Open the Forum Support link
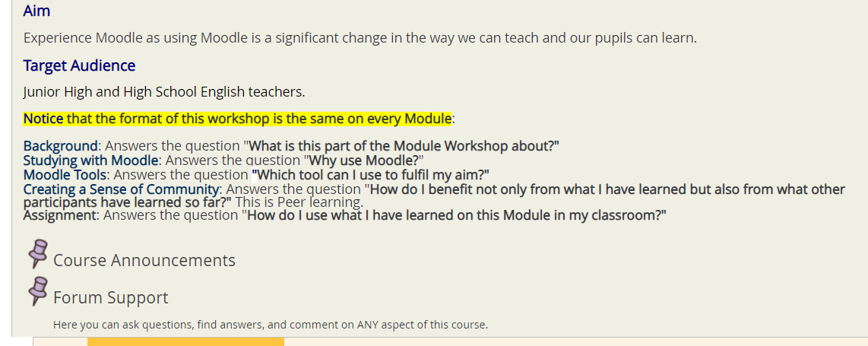This screenshot has height=346, width=868. pos(111,297)
